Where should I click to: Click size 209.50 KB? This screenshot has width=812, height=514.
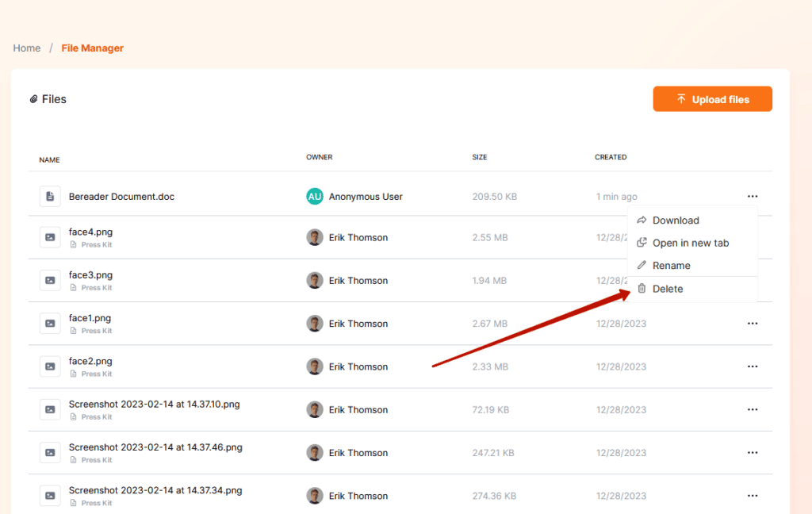coord(495,197)
